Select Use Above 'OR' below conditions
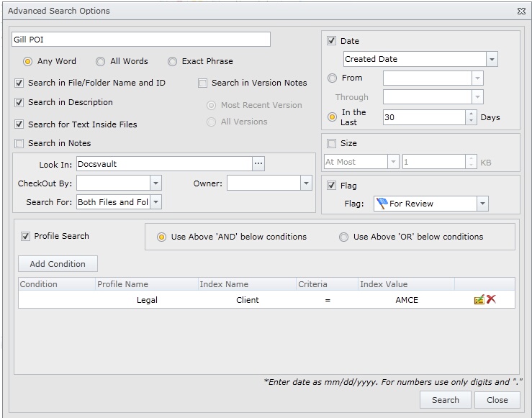 pos(344,237)
